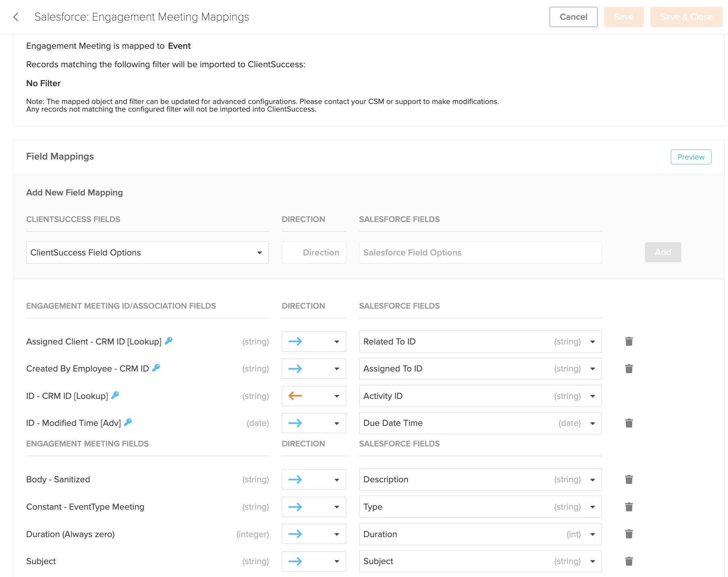This screenshot has width=728, height=577.
Task: Click the Direction field in Add New Mapping
Action: [x=314, y=253]
